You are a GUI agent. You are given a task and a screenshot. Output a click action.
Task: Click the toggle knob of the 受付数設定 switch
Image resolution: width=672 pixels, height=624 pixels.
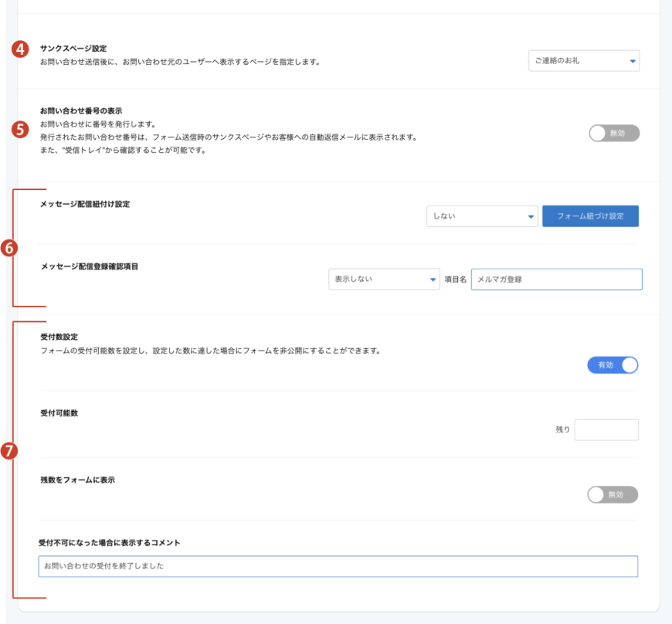click(x=630, y=365)
